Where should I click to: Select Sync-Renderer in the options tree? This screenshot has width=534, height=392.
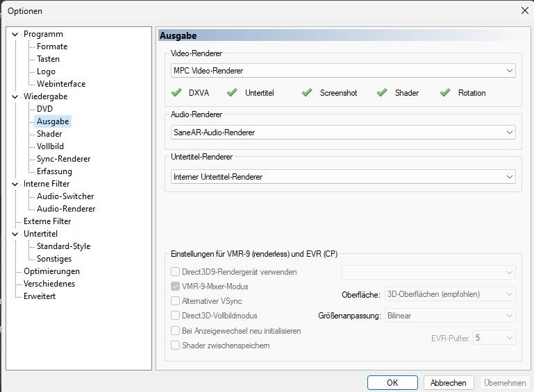coord(64,159)
